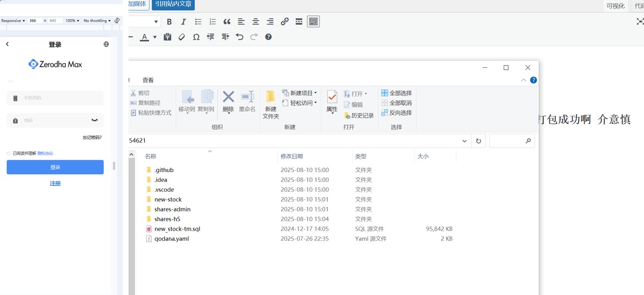The width and height of the screenshot is (644, 295).
Task: Open the 新建项目 dropdown
Action: (300, 93)
